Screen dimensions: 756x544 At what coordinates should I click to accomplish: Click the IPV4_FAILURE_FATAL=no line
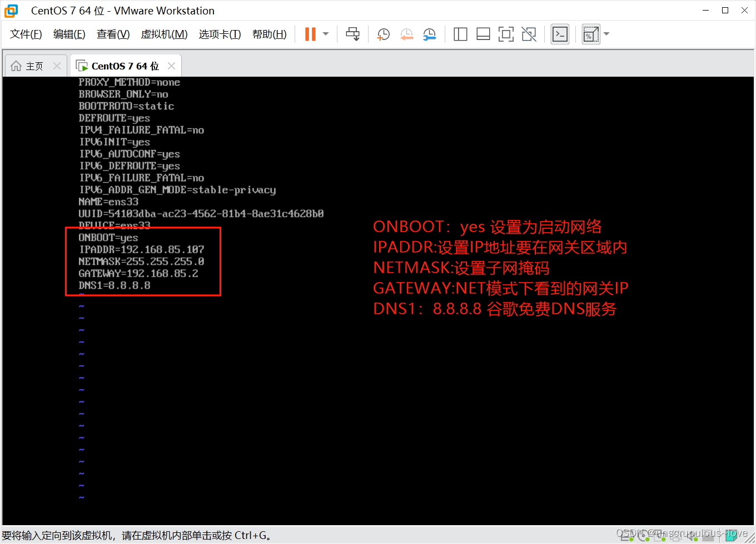(142, 130)
